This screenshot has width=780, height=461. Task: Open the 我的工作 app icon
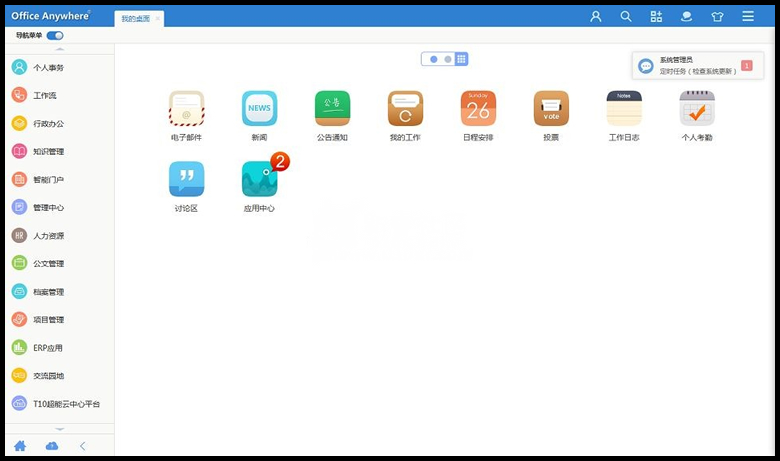coord(405,108)
